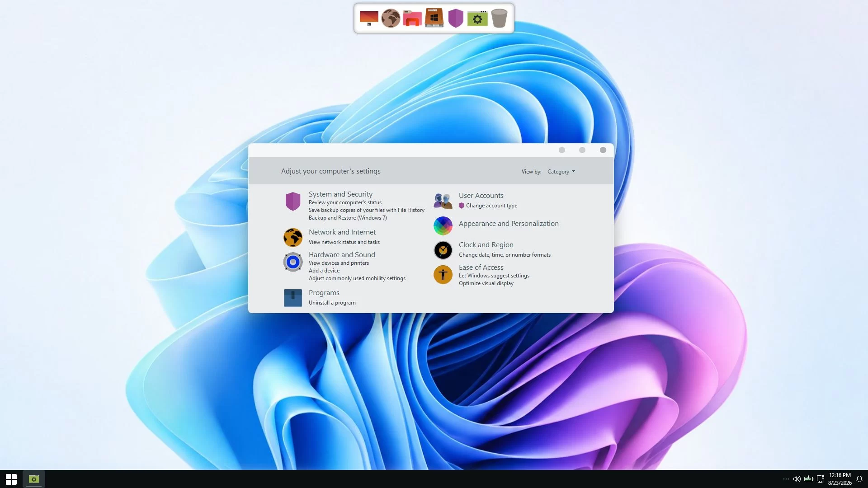Open Appearance and Personalization category
Image resolution: width=868 pixels, height=488 pixels.
509,224
